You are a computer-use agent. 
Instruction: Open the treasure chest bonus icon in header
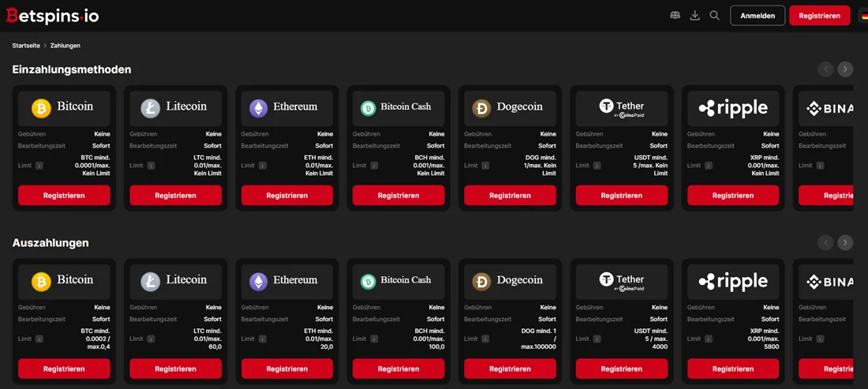[675, 16]
